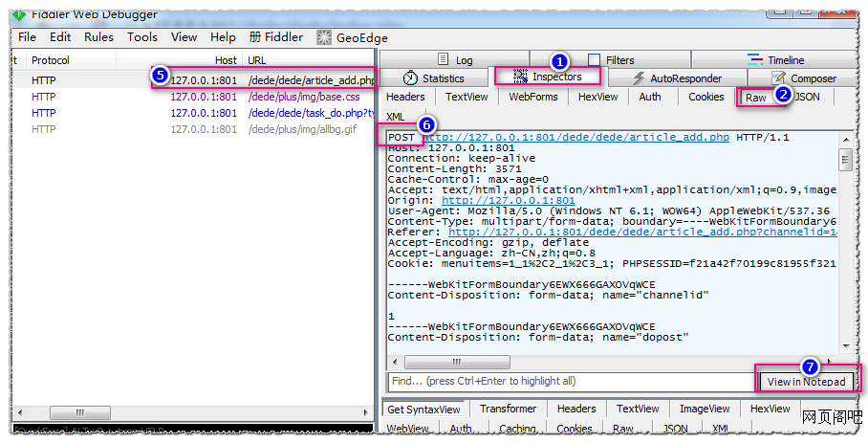Click the Composer pencil icon
The height and width of the screenshot is (443, 868).
click(x=778, y=78)
